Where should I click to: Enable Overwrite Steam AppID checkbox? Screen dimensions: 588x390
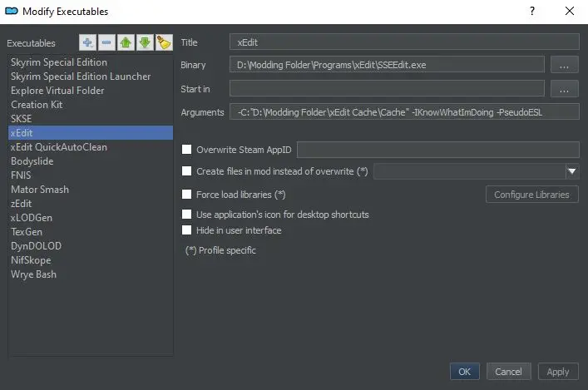pyautogui.click(x=186, y=149)
